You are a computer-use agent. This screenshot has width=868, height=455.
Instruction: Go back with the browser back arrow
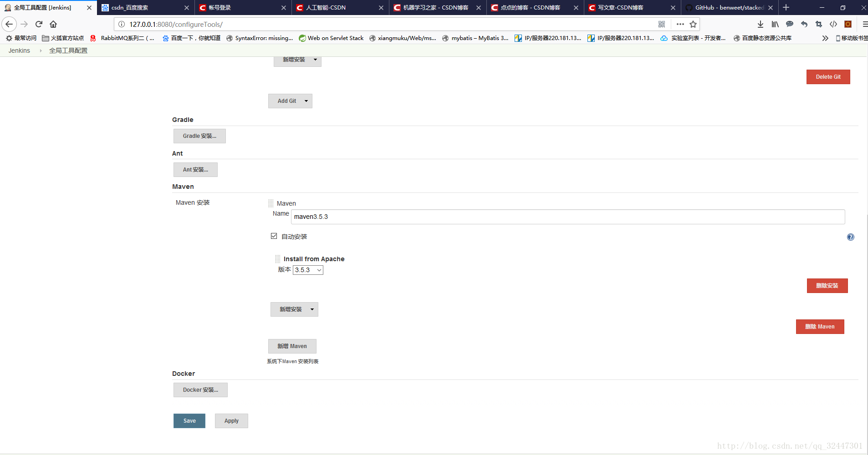click(9, 24)
